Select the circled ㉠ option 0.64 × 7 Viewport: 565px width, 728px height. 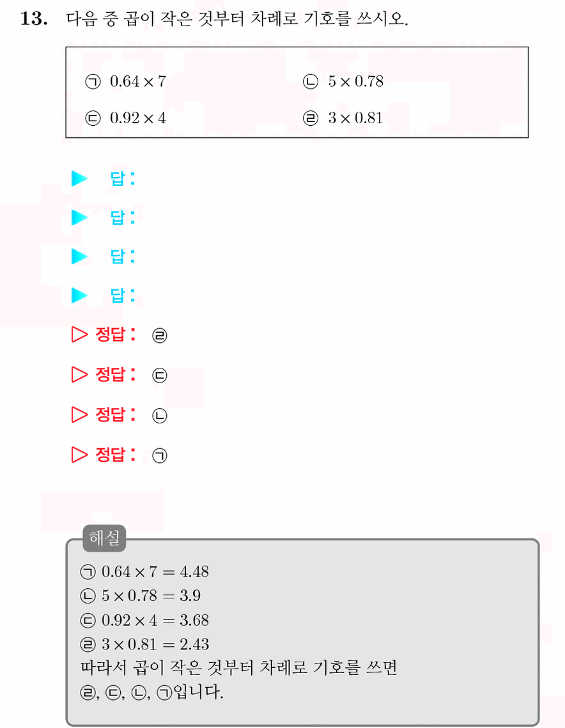click(125, 81)
